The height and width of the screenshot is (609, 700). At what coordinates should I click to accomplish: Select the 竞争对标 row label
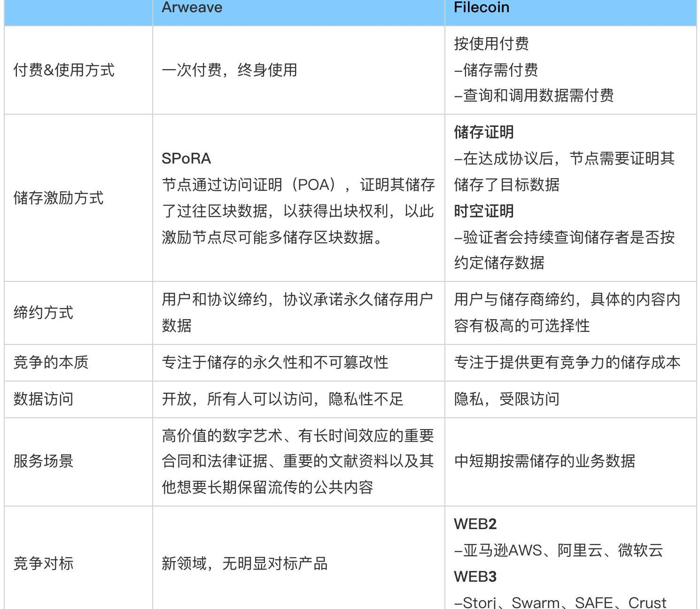[43, 563]
